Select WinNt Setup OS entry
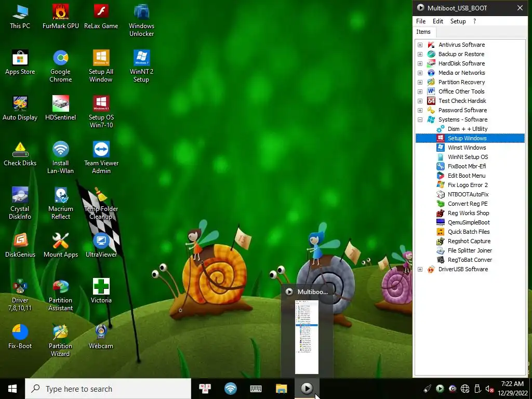Viewport: 532px width, 399px height. tap(468, 157)
